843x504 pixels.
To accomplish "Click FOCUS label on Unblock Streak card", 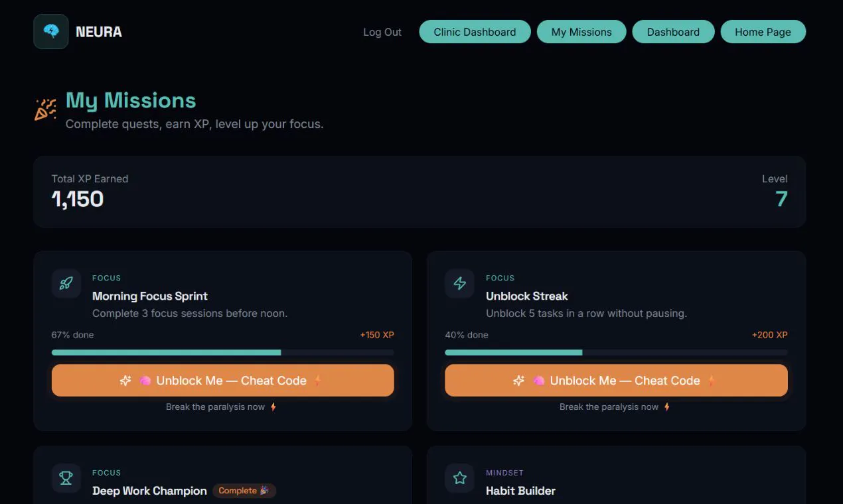I will pyautogui.click(x=500, y=278).
